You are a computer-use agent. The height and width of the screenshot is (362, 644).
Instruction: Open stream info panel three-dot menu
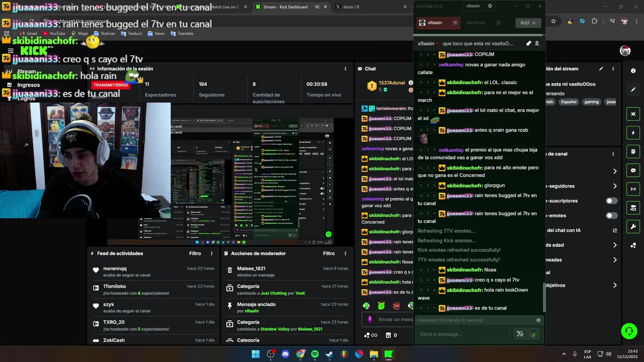click(x=613, y=69)
